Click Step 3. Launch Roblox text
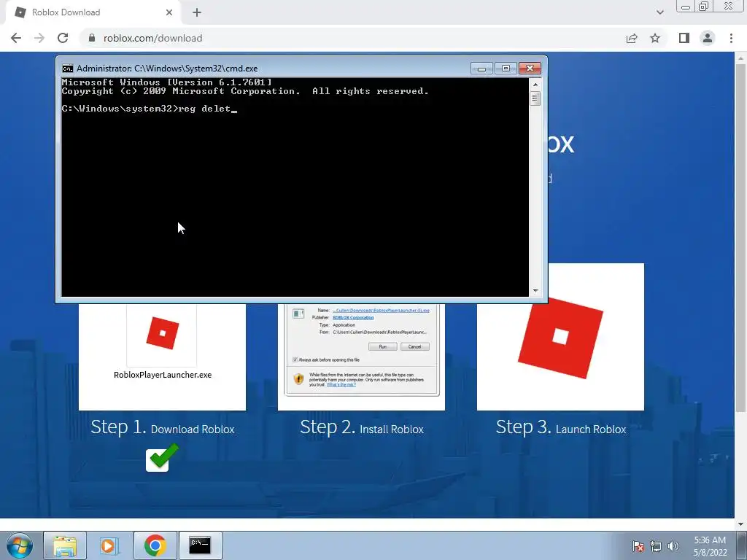747x560 pixels. coord(561,427)
